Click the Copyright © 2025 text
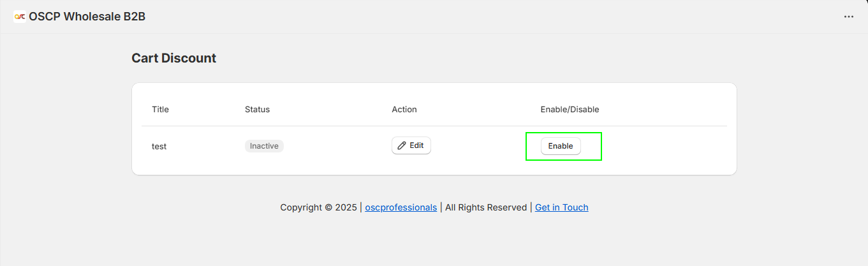 pos(319,207)
